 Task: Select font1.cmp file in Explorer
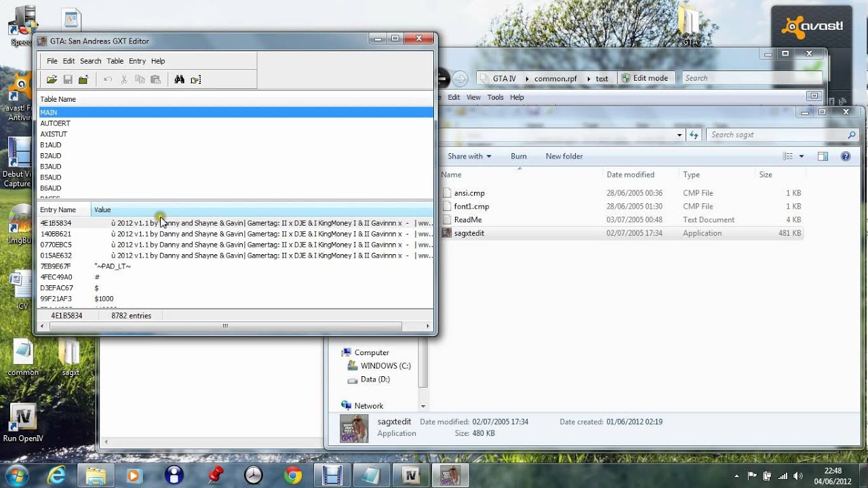[x=471, y=206]
